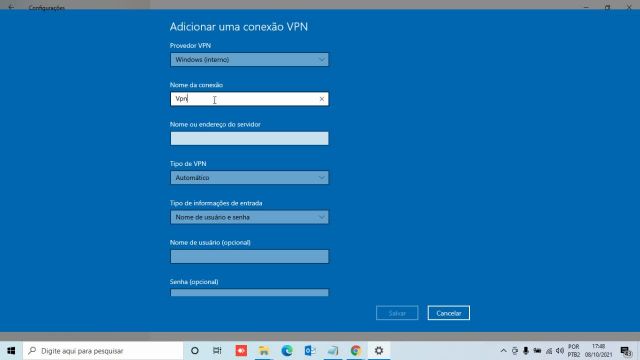640x360 pixels.
Task: Click the Adicionar uma conexão VPN heading
Action: [239, 27]
